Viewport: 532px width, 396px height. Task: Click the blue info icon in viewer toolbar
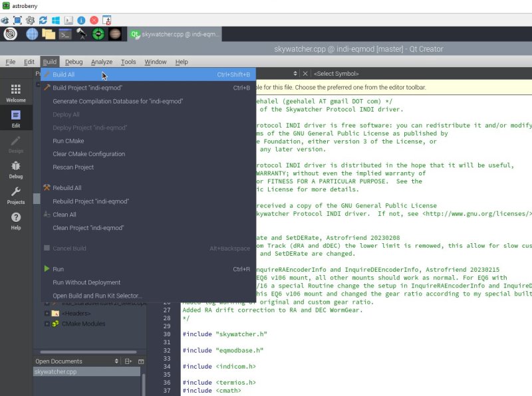tap(81, 21)
